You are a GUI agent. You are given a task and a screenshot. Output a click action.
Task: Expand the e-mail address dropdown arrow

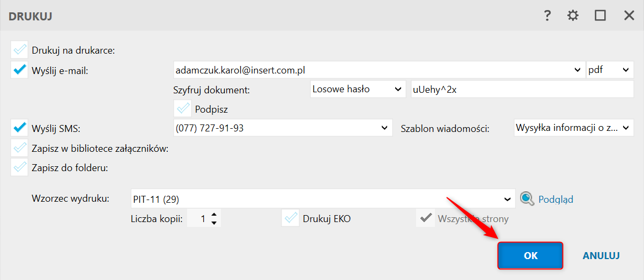point(578,70)
